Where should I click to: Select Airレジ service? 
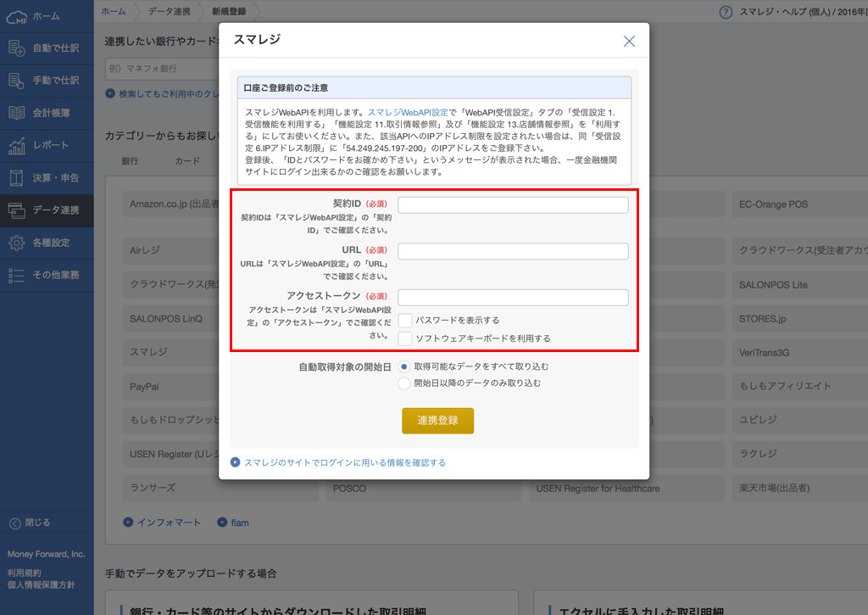coord(171,250)
